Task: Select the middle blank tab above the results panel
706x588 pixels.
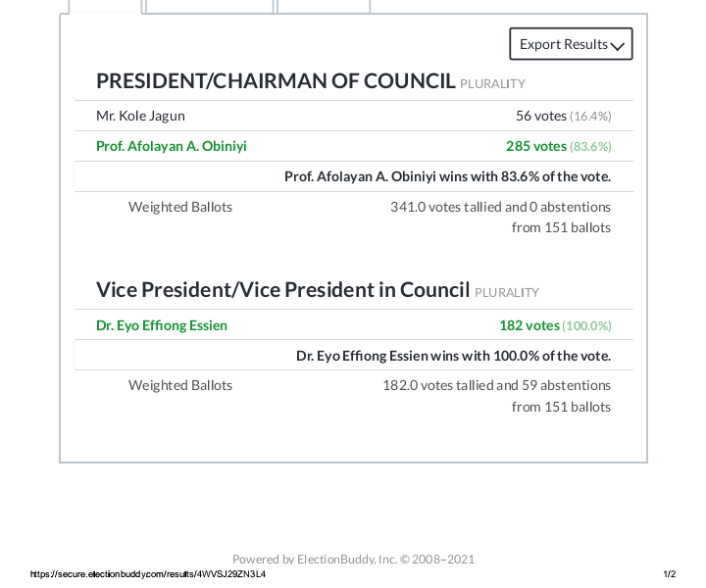Action: click(x=209, y=6)
